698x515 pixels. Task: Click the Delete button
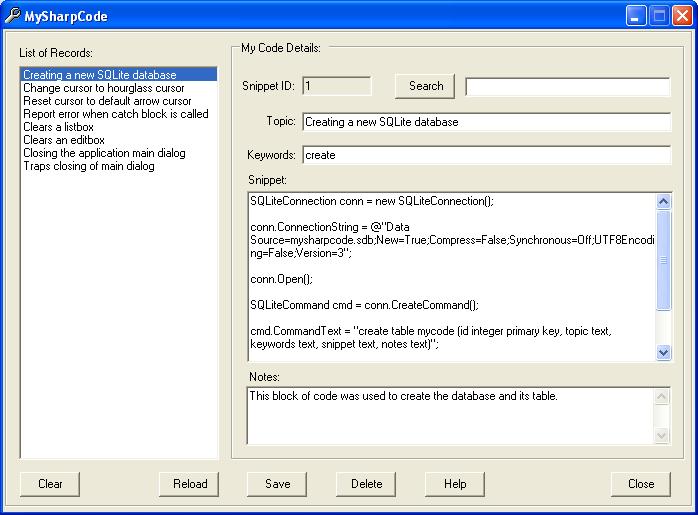click(x=366, y=484)
